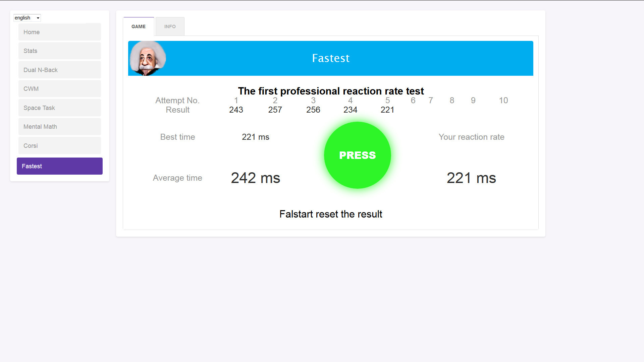Click attempt number 6 header
644x362 pixels.
click(x=413, y=101)
